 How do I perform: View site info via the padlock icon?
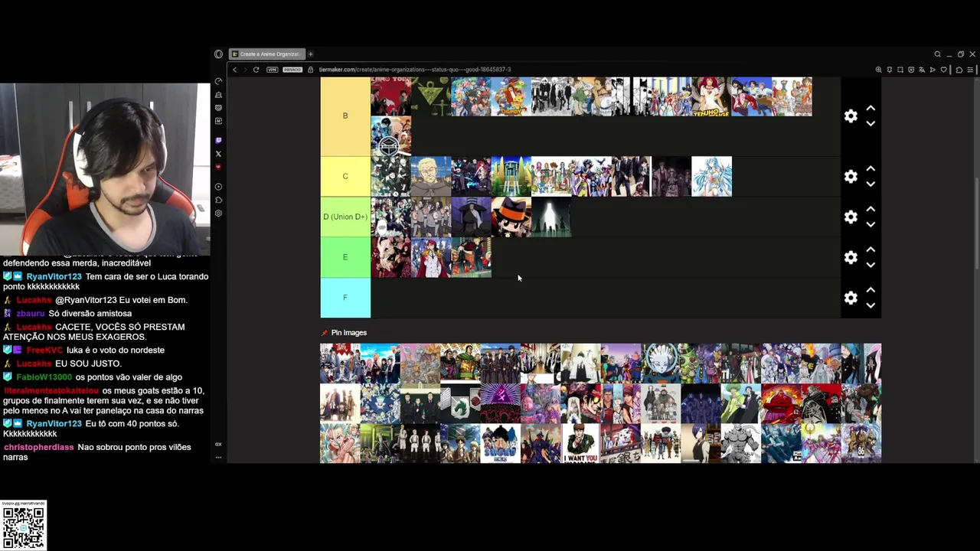pyautogui.click(x=311, y=70)
